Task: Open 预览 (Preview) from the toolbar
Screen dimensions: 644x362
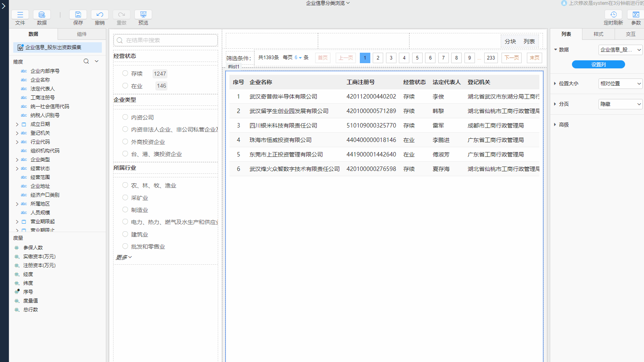Action: 143,15
